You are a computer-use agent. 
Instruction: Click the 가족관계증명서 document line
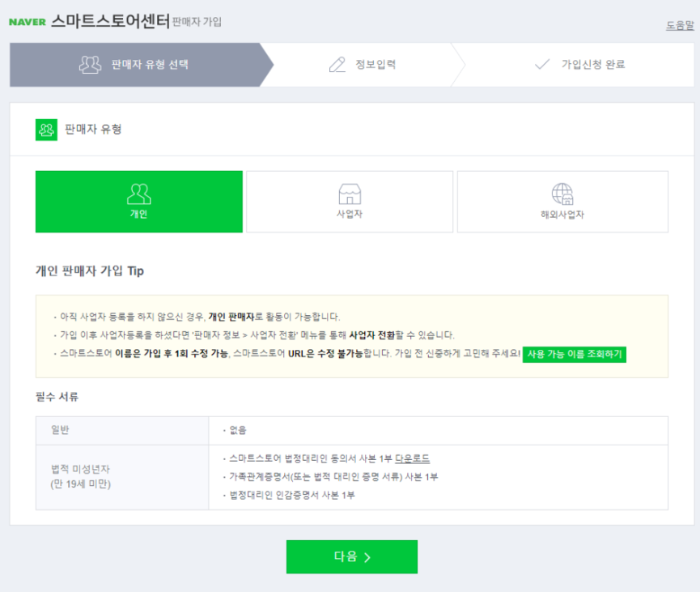(333, 477)
